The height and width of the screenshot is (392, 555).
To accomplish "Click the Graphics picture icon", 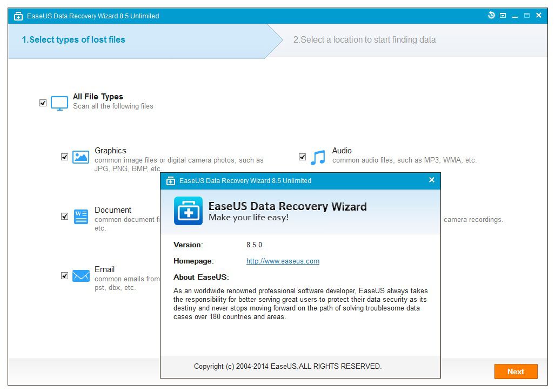I will 81,157.
